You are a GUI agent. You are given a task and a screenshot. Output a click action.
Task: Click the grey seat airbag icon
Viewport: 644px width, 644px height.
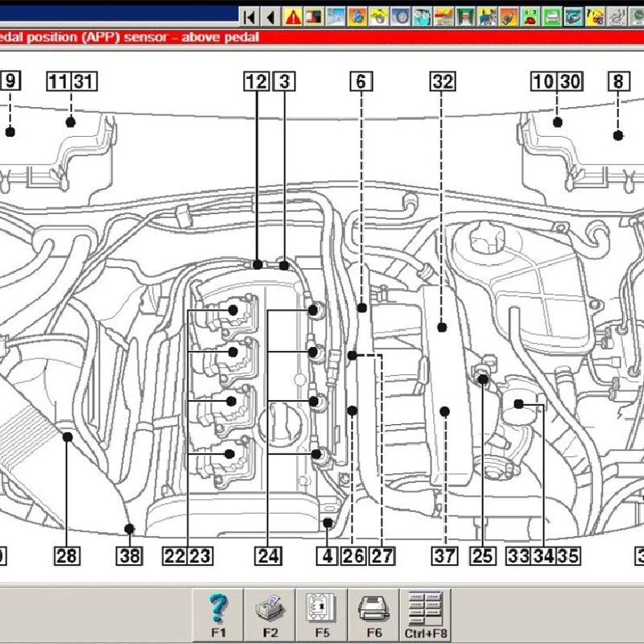pyautogui.click(x=617, y=17)
